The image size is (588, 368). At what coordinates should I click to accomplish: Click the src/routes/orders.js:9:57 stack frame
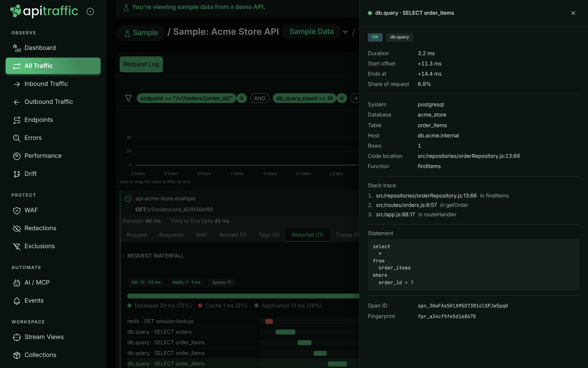(x=406, y=205)
